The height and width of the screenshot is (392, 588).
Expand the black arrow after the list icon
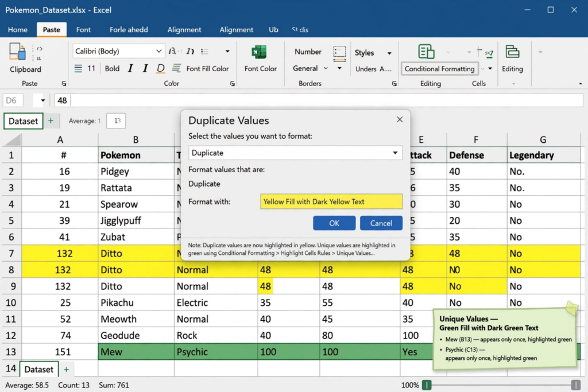coord(227,51)
